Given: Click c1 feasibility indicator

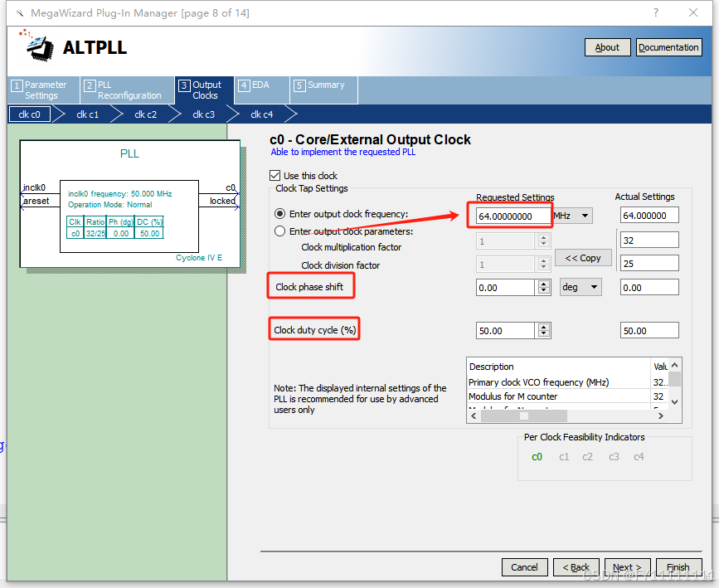Looking at the screenshot, I should pyautogui.click(x=564, y=457).
